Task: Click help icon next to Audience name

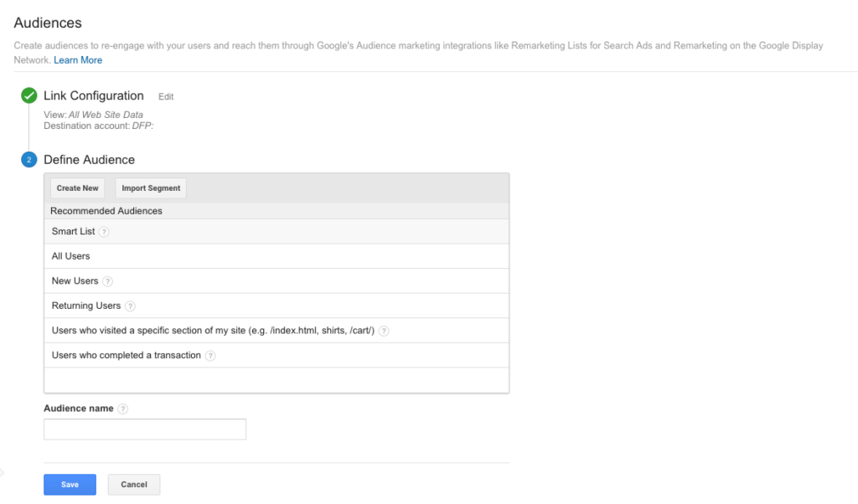Action: (123, 409)
